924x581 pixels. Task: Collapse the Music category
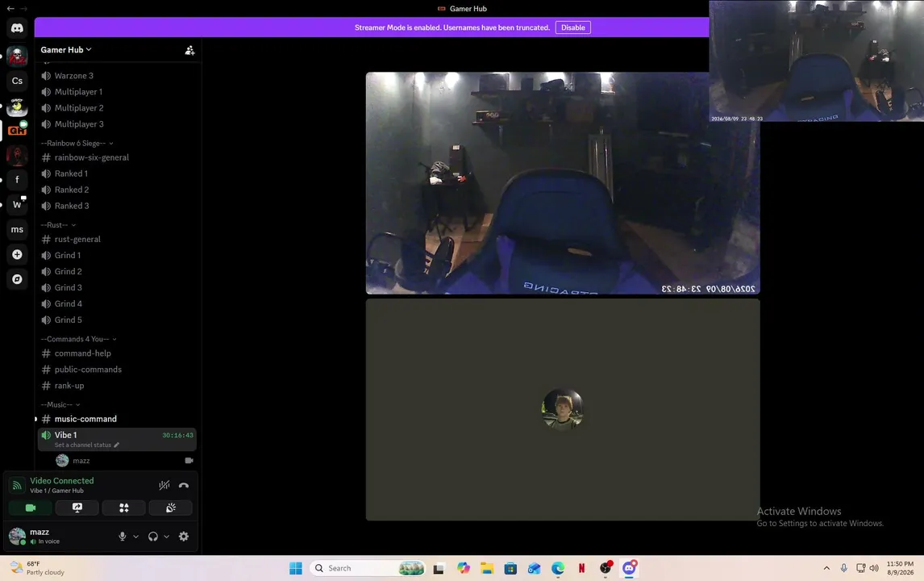click(60, 404)
